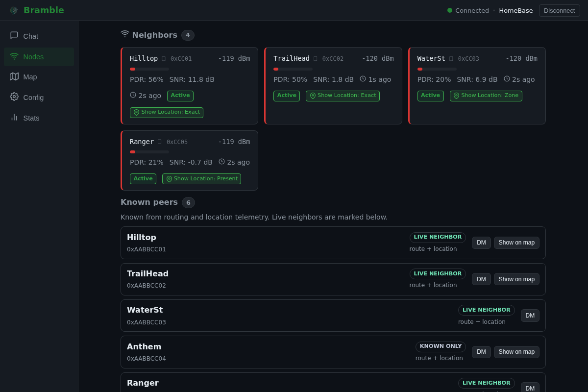Show Anthem on map
Screen dimensions: 588x392
point(516,352)
